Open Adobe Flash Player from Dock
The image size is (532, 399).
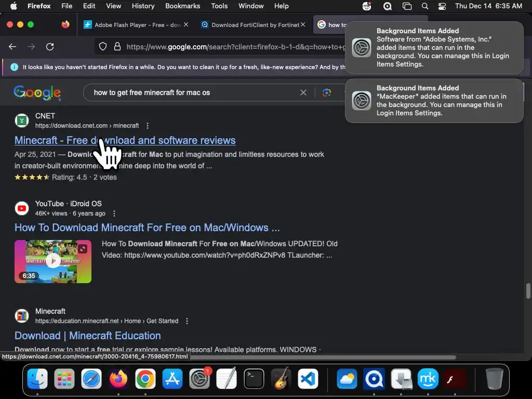coord(455,379)
